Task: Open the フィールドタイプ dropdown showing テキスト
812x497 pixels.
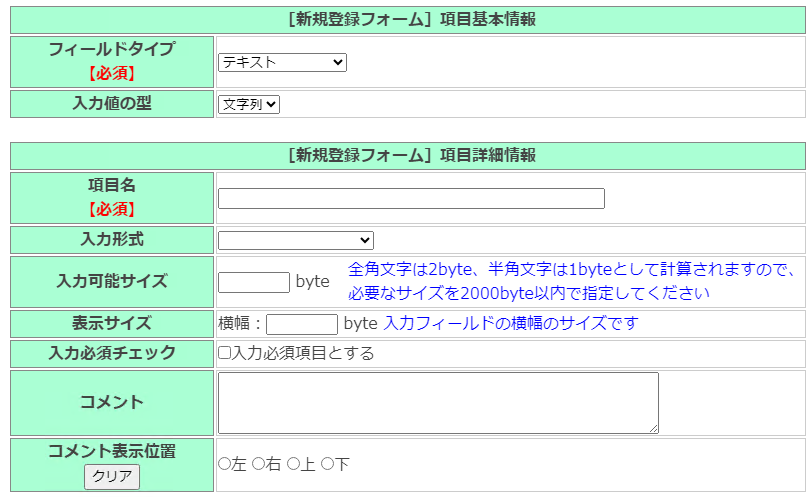Action: 282,63
